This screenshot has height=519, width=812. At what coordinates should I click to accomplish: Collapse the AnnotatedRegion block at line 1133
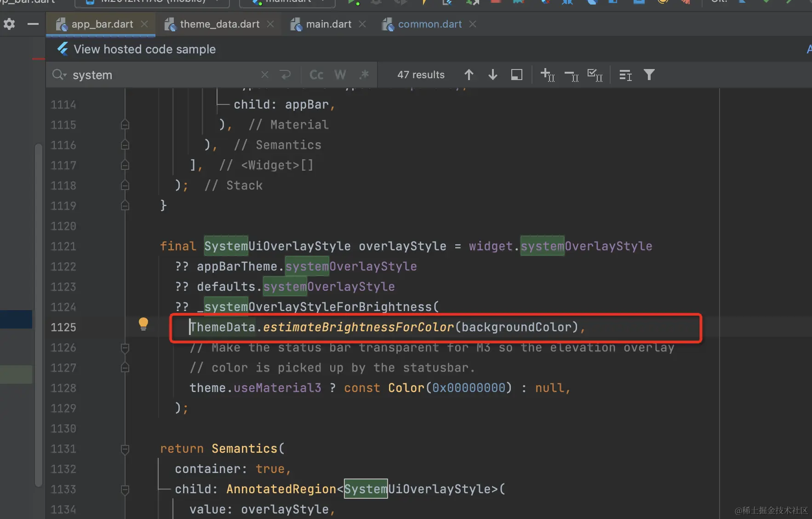coord(125,489)
